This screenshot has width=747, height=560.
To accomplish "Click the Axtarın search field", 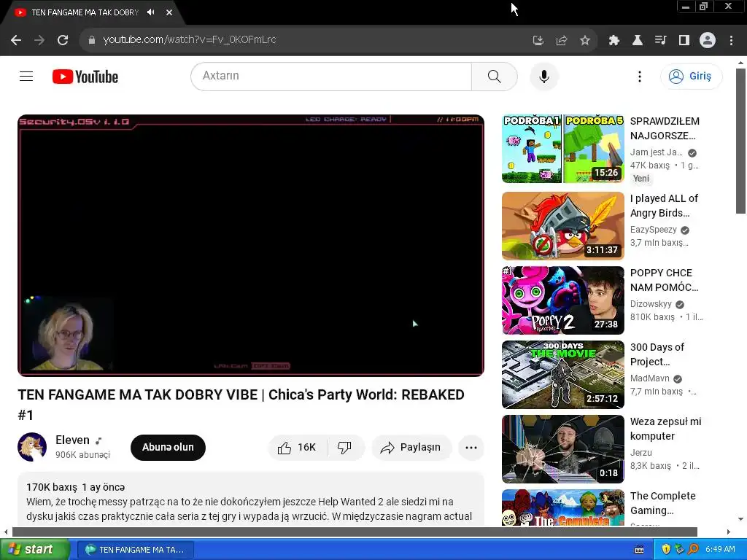I will point(331,76).
